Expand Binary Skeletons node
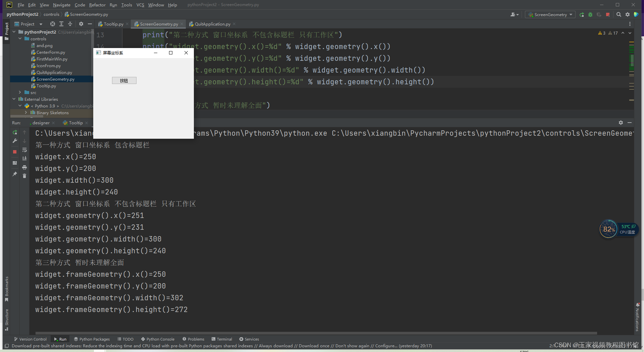This screenshot has width=644, height=352. click(x=26, y=113)
